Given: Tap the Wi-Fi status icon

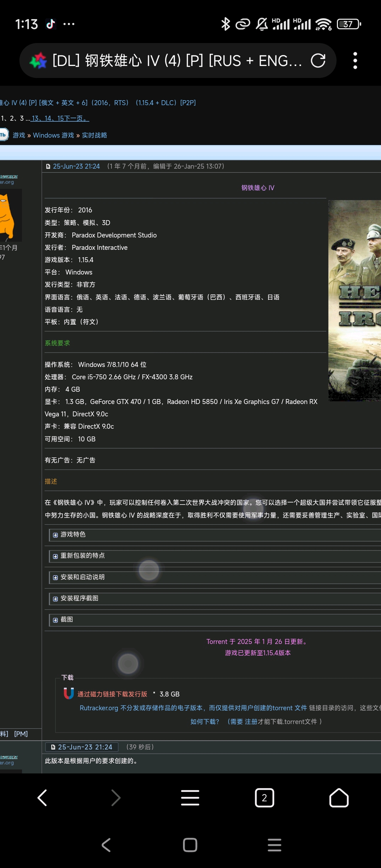Looking at the screenshot, I should coord(323,24).
